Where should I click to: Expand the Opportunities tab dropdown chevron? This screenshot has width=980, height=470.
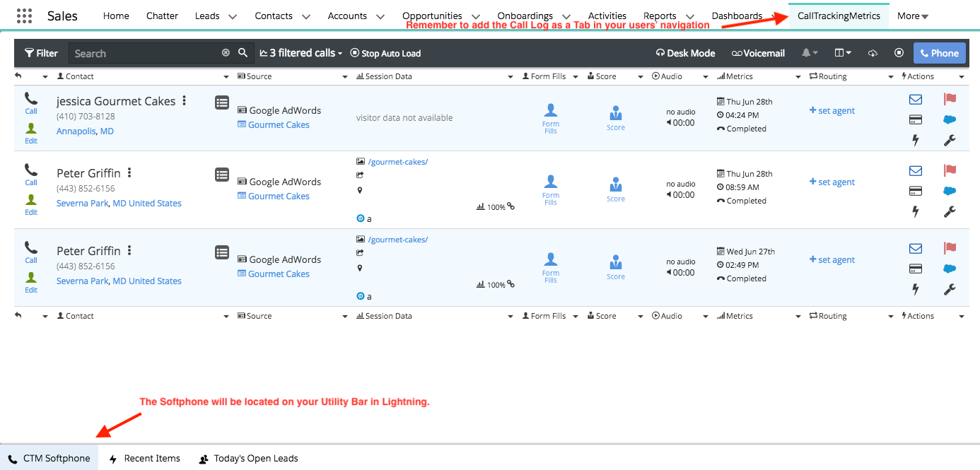(x=475, y=16)
